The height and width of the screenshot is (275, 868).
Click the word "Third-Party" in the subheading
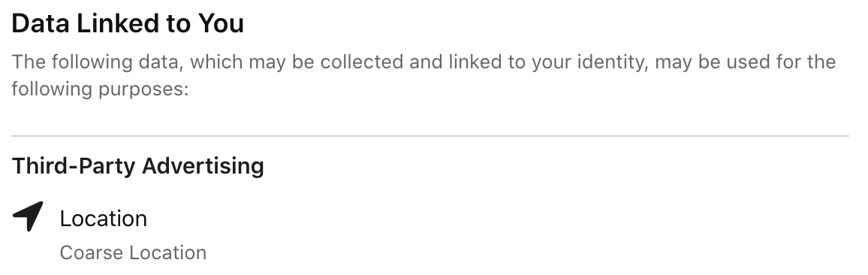(74, 166)
